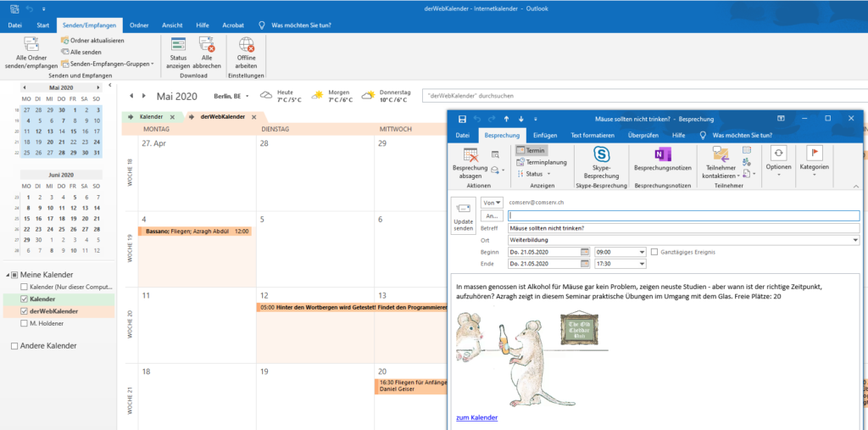Open Besprechungsnotizen OneNote icon
Image resolution: width=868 pixels, height=430 pixels.
click(663, 161)
